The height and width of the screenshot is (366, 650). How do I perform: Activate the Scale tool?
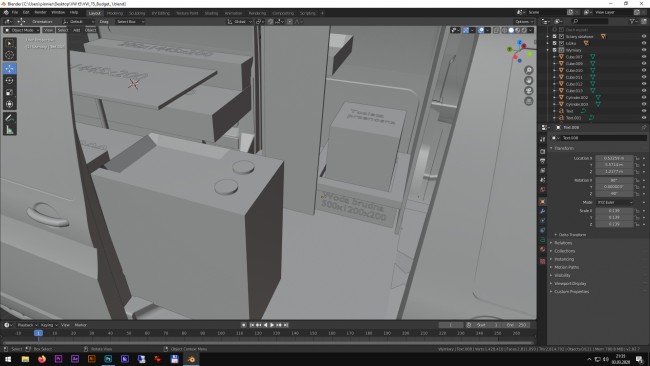click(x=10, y=92)
